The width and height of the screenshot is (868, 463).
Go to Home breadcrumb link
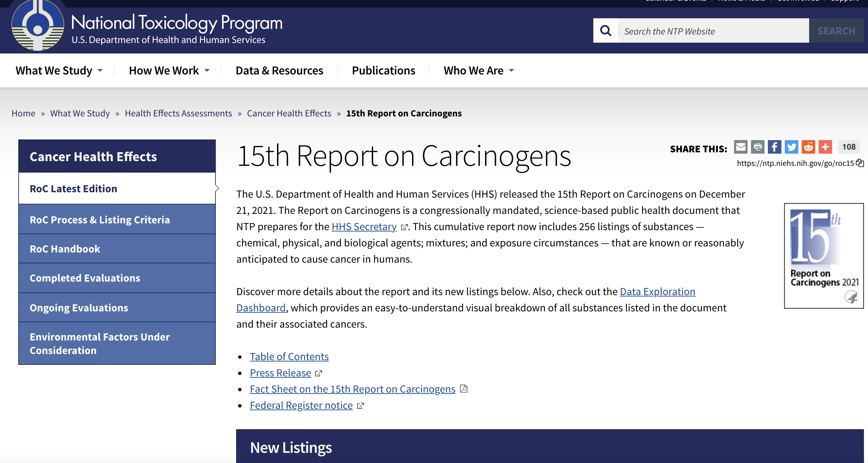23,113
